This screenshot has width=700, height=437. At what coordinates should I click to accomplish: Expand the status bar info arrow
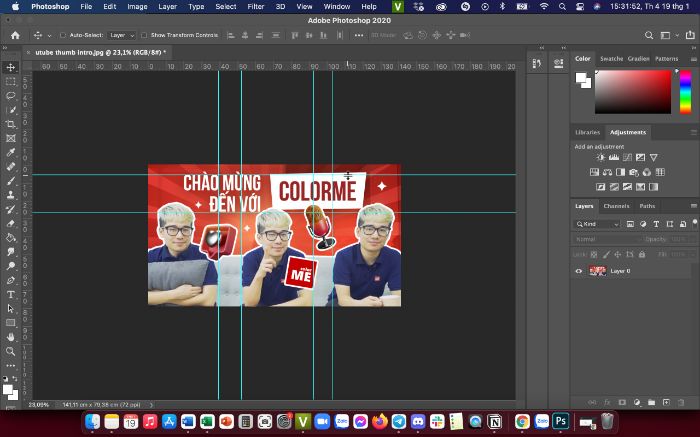click(151, 405)
